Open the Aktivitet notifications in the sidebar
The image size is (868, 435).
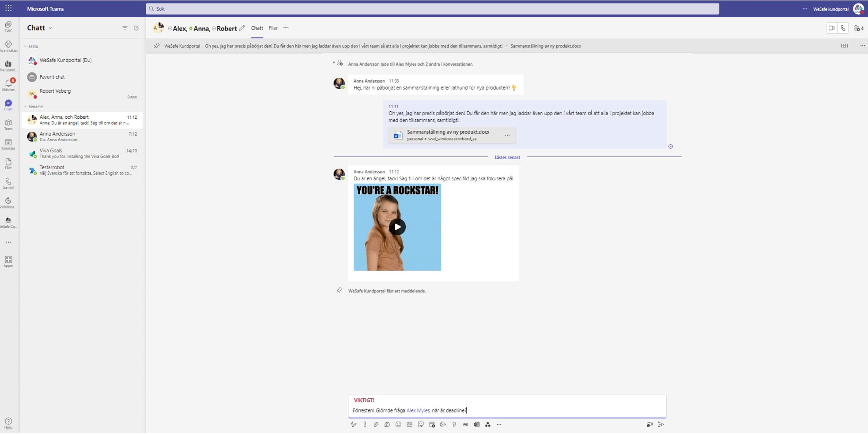tap(8, 84)
